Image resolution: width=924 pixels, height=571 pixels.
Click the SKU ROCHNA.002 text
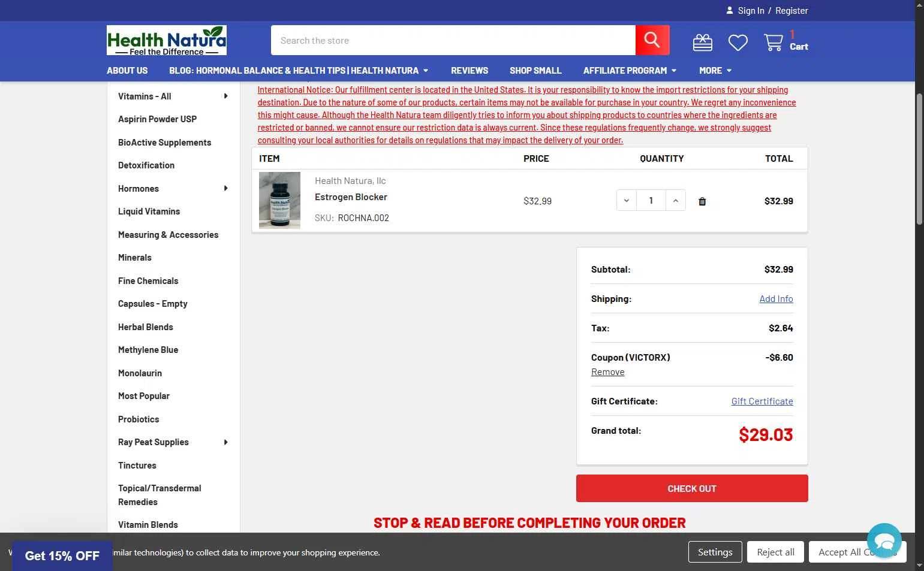pos(352,217)
